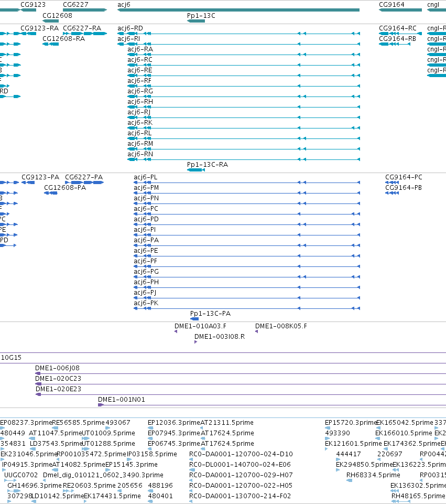Select transcript acj6-RK
Screen dimensions: 446x504
click(140, 123)
